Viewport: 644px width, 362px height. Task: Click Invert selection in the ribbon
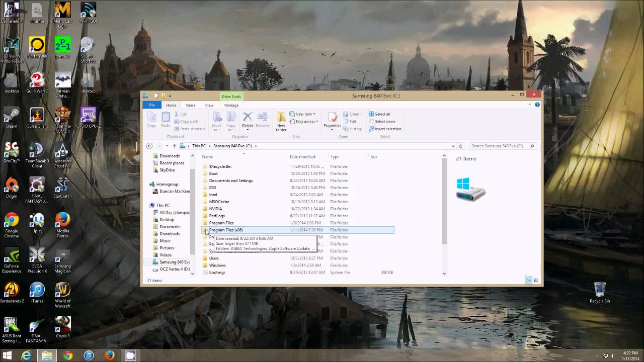(384, 129)
